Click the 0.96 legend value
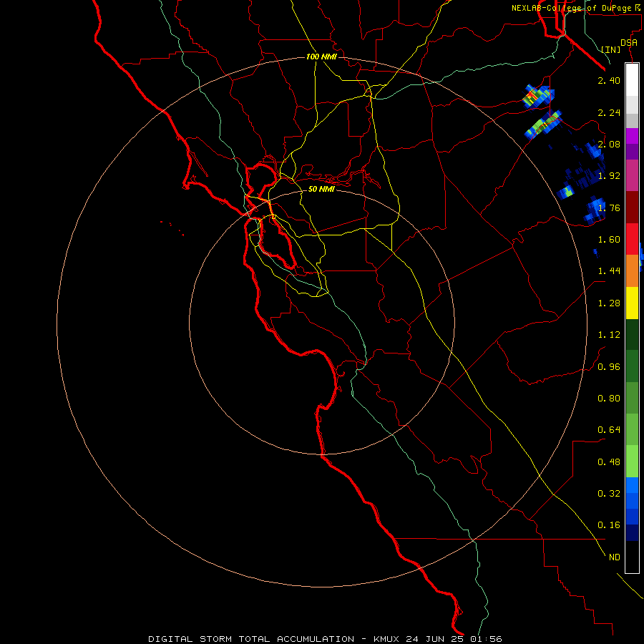Image resolution: width=644 pixels, height=644 pixels. point(609,367)
